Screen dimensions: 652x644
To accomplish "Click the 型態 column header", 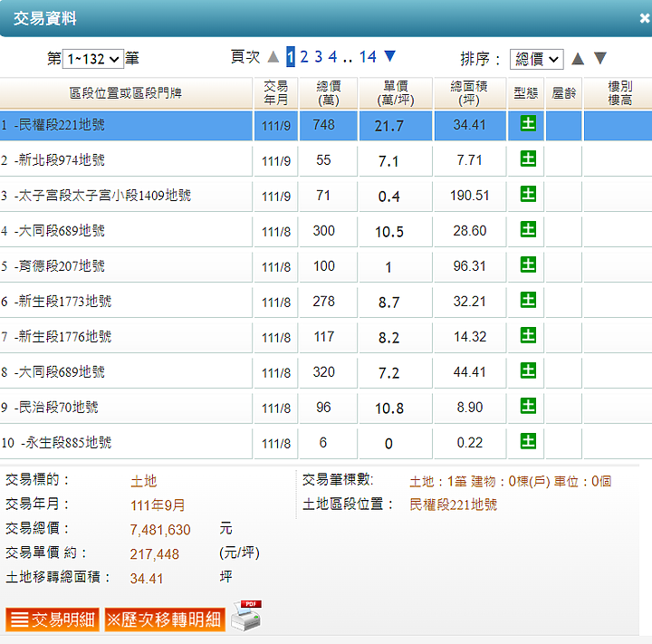I will click(526, 93).
